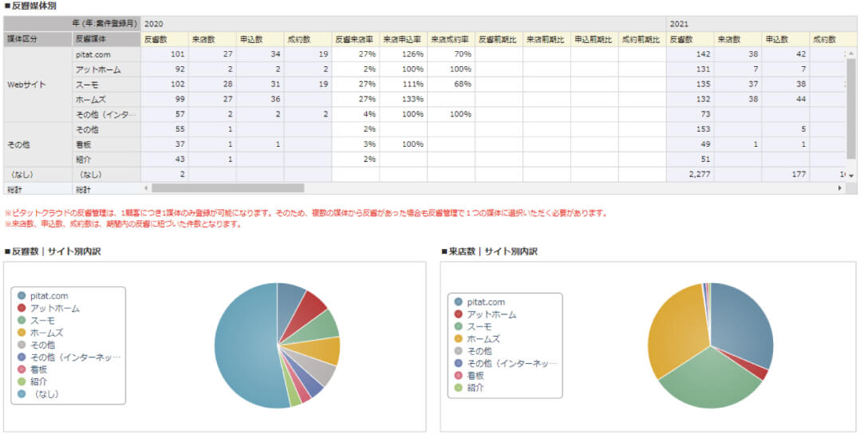868x434 pixels.
Task: Toggle アットホーム in the 反響数 chart legend
Action: [49, 308]
